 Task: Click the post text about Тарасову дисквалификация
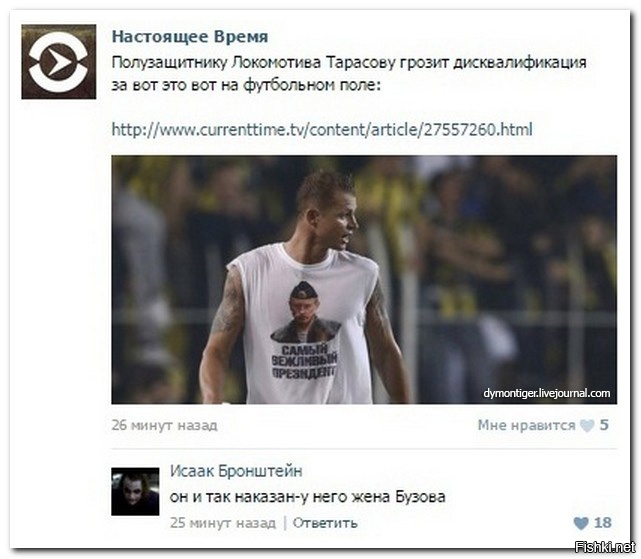[349, 74]
